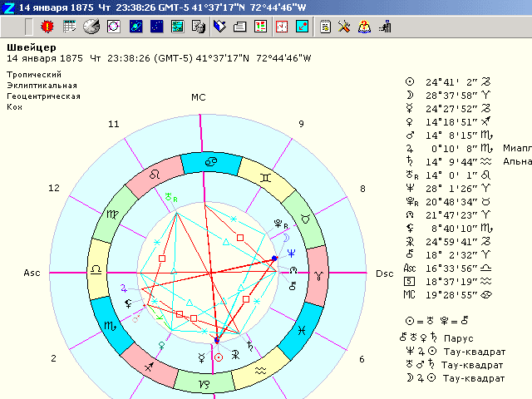
Task: Select the Venus row 14°18'51"
Action: 448,122
